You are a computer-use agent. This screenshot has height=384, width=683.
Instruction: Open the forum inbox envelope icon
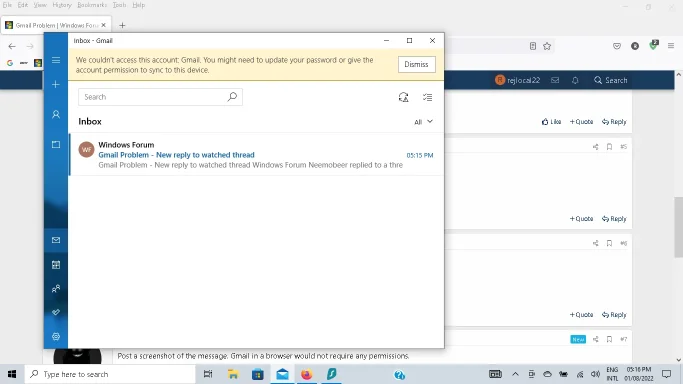tap(555, 80)
